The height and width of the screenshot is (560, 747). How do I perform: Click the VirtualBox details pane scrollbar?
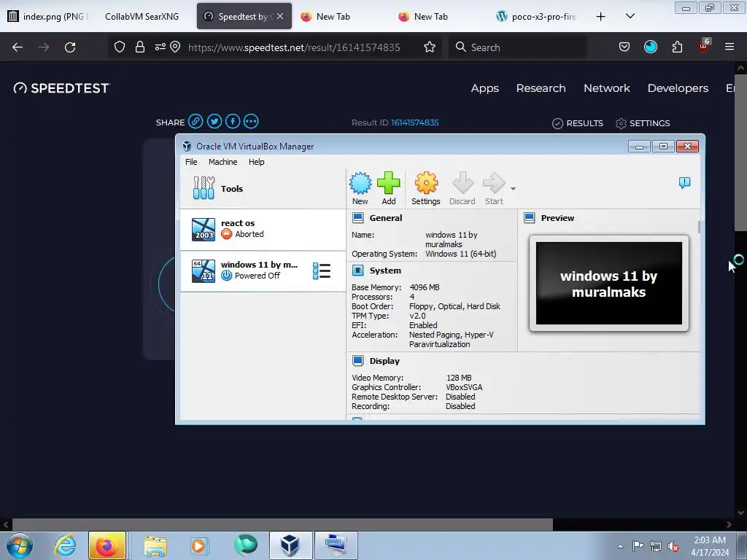[x=699, y=227]
